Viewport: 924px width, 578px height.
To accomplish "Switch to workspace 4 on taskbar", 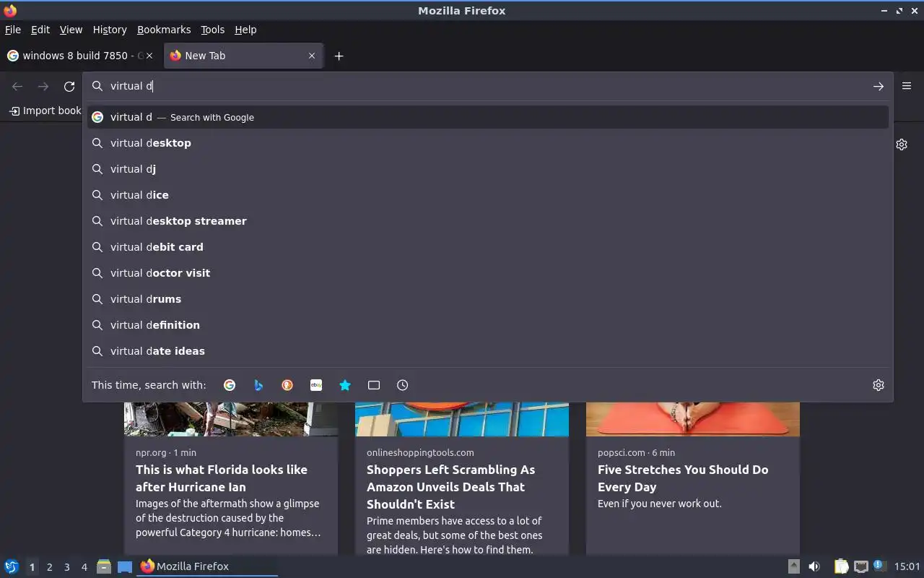I will coord(84,567).
